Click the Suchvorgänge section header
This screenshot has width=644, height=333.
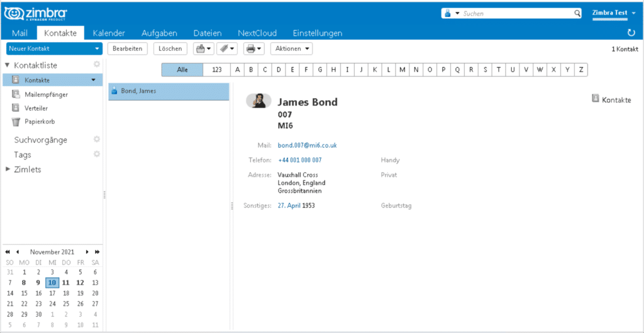pyautogui.click(x=41, y=140)
